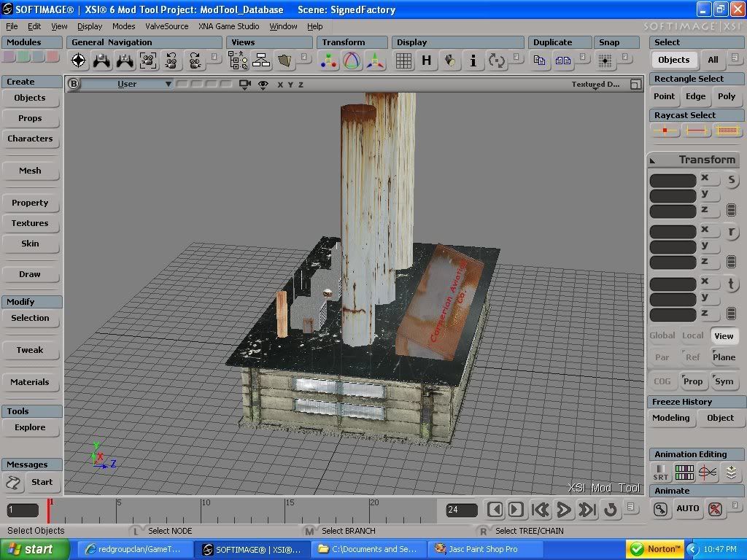
Task: Open the Select panel options menu icon
Action: point(735,57)
